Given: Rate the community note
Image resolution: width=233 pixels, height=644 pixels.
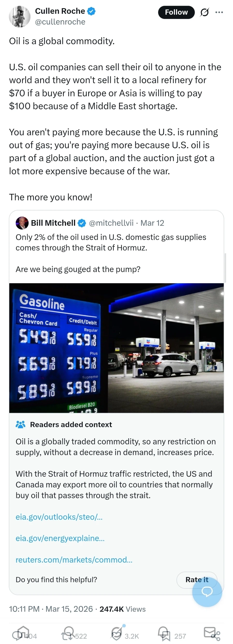Looking at the screenshot, I should click(197, 580).
